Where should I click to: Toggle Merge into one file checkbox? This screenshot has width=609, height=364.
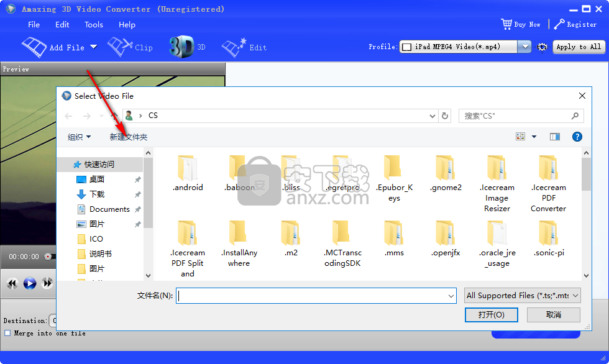point(7,333)
